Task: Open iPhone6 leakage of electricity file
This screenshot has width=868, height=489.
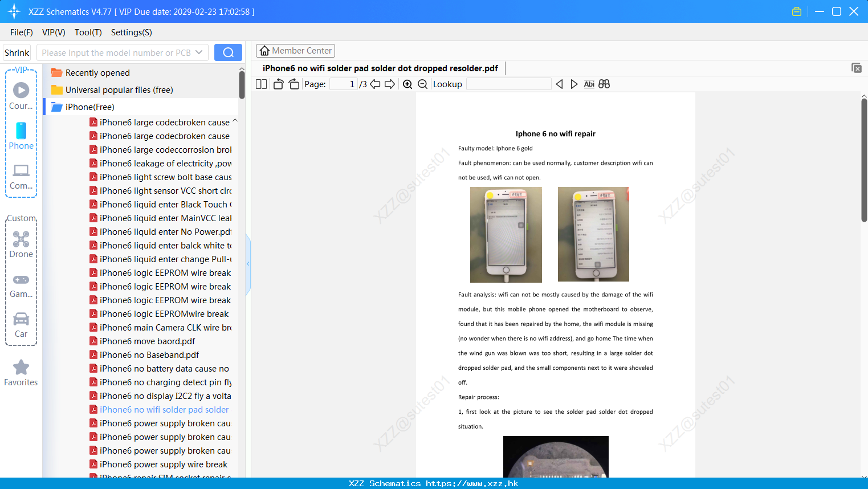Action: click(x=161, y=164)
